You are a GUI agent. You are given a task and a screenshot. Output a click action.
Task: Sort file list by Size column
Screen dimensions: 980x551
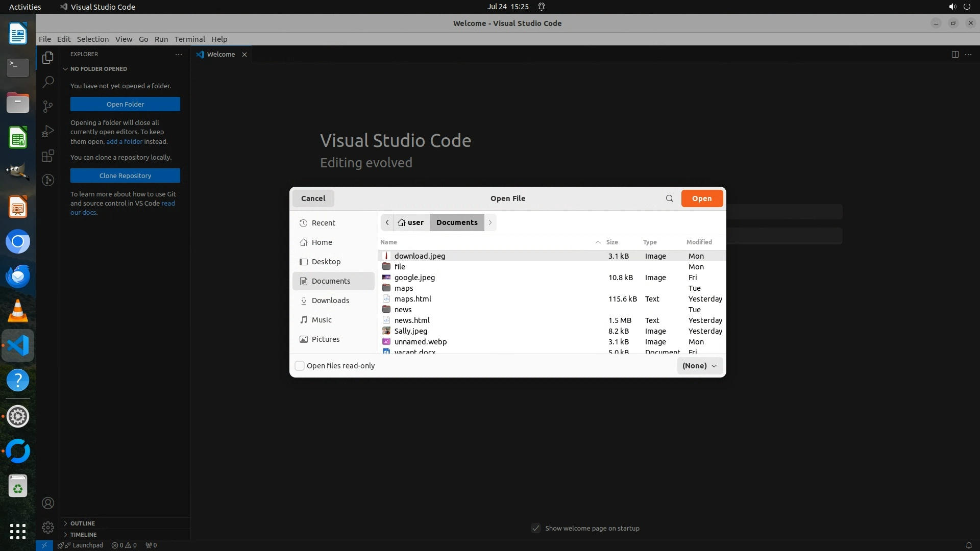tap(611, 242)
